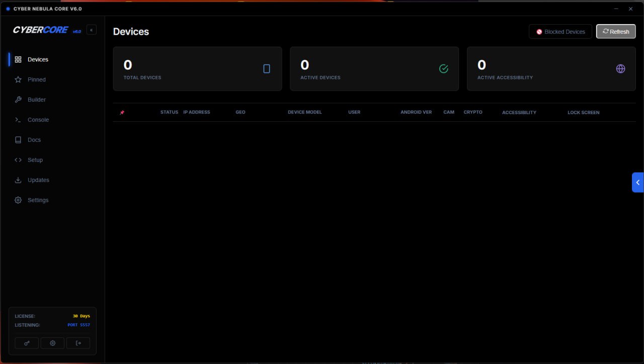Minimize the Cyber Nebula Core window
Image resolution: width=644 pixels, height=364 pixels.
click(616, 9)
